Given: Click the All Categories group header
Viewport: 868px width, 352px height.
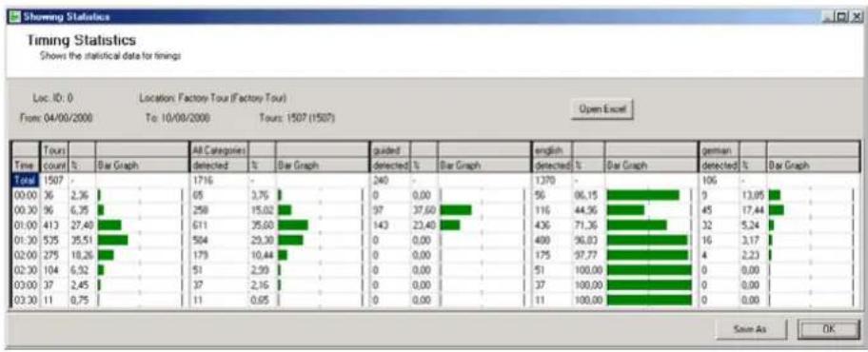Looking at the screenshot, I should tap(218, 150).
